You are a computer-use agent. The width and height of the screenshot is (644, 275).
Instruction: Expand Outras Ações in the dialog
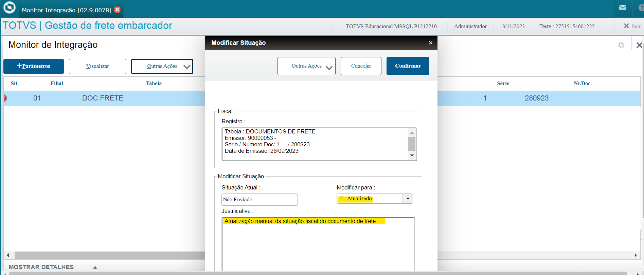tap(306, 66)
